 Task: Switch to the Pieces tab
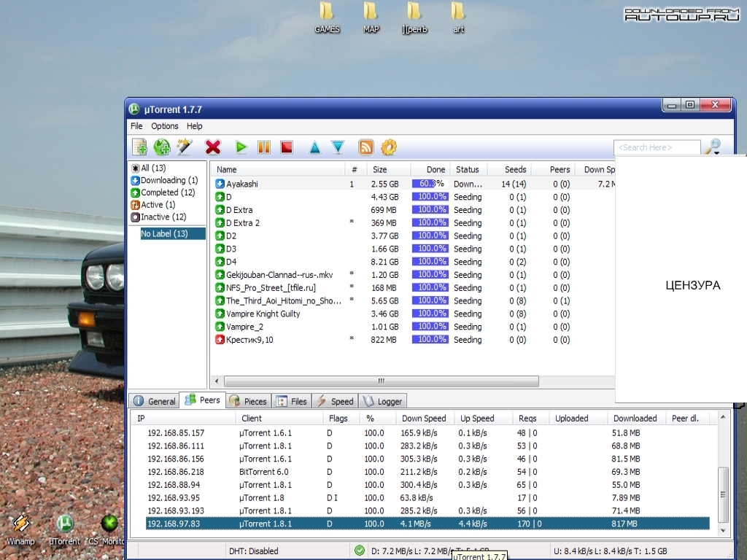coord(248,402)
